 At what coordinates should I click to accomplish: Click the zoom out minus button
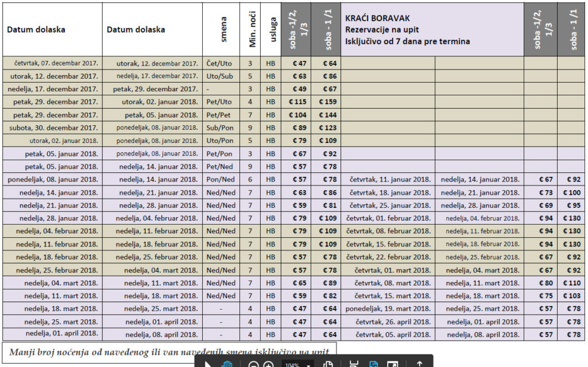point(253,365)
